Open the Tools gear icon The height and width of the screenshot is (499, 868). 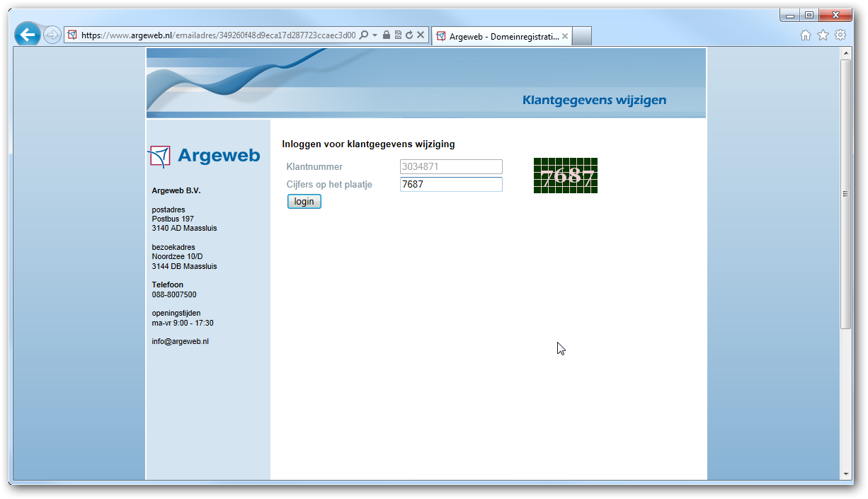840,35
